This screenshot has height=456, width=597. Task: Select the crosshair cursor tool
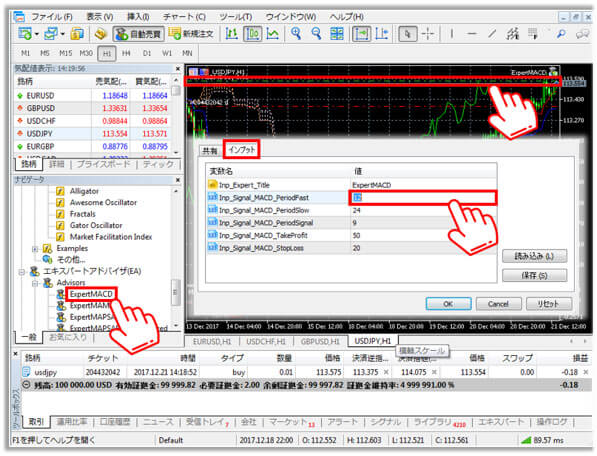pyautogui.click(x=428, y=34)
